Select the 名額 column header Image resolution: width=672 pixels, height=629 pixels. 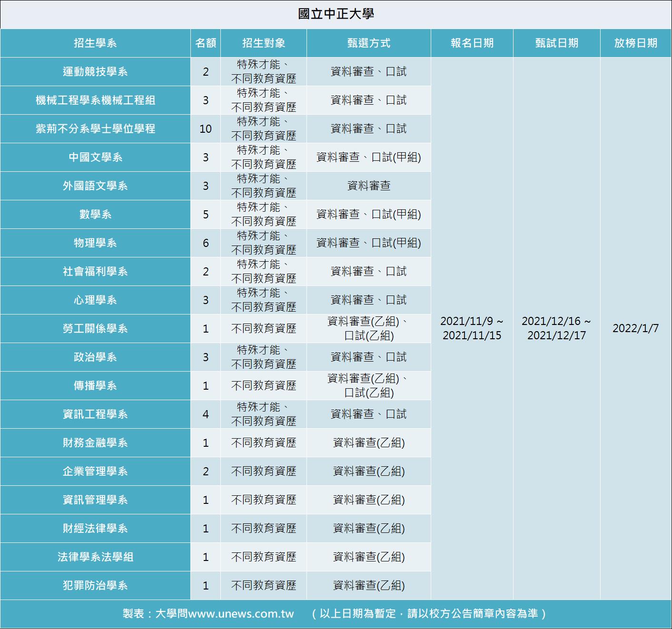(206, 43)
